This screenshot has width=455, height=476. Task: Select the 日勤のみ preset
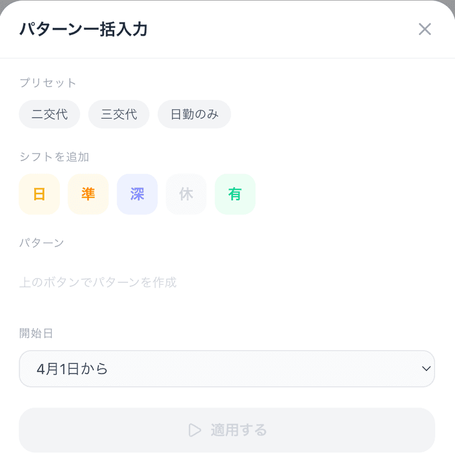point(194,114)
